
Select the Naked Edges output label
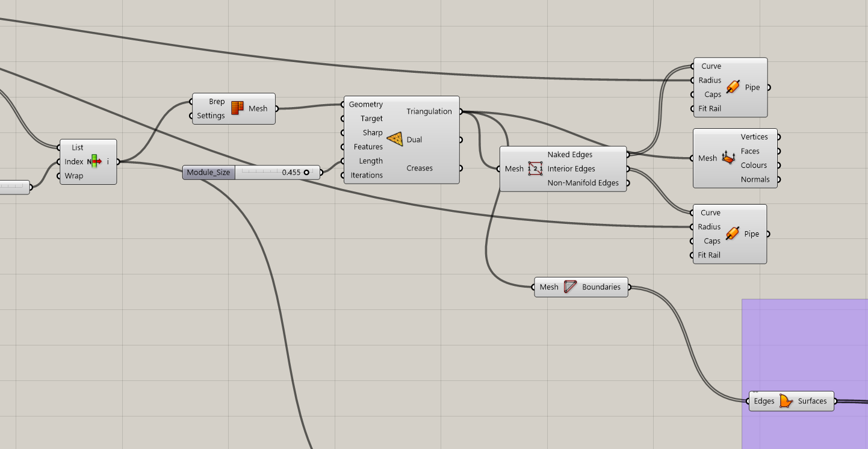coord(570,155)
